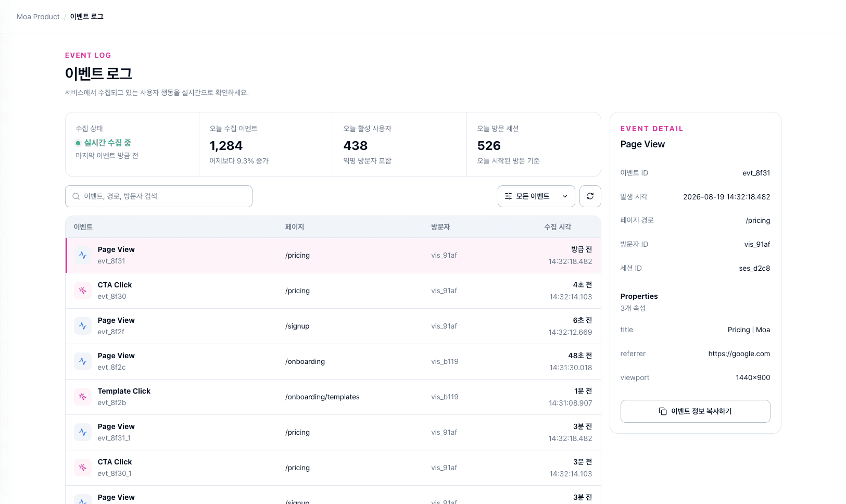This screenshot has width=846, height=504.
Task: Click the filter sliders icon in 모든 이벤트
Action: 508,196
